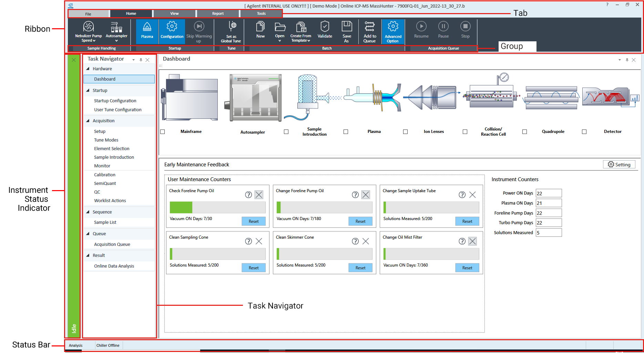This screenshot has width=644, height=354.
Task: Reset the Change Foreline Pump Oil counter
Action: 360,221
